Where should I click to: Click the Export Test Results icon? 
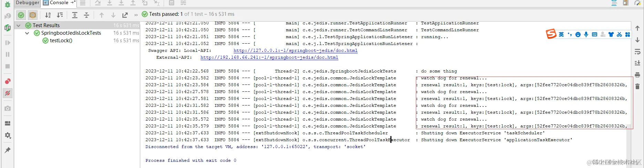click(x=125, y=15)
